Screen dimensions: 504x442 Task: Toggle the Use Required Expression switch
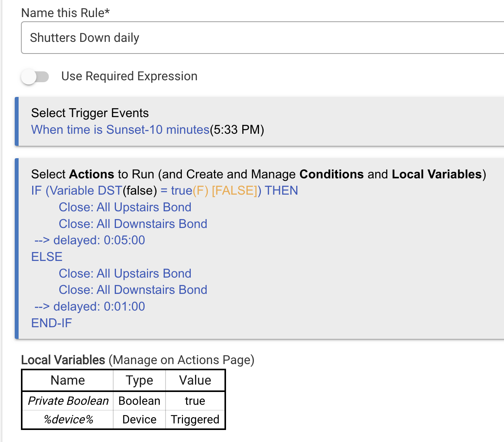[x=35, y=77]
